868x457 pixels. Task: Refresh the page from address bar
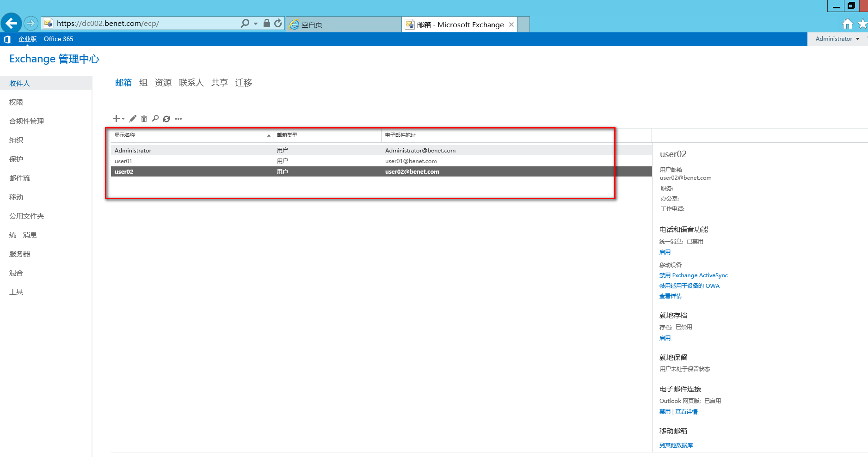(278, 23)
